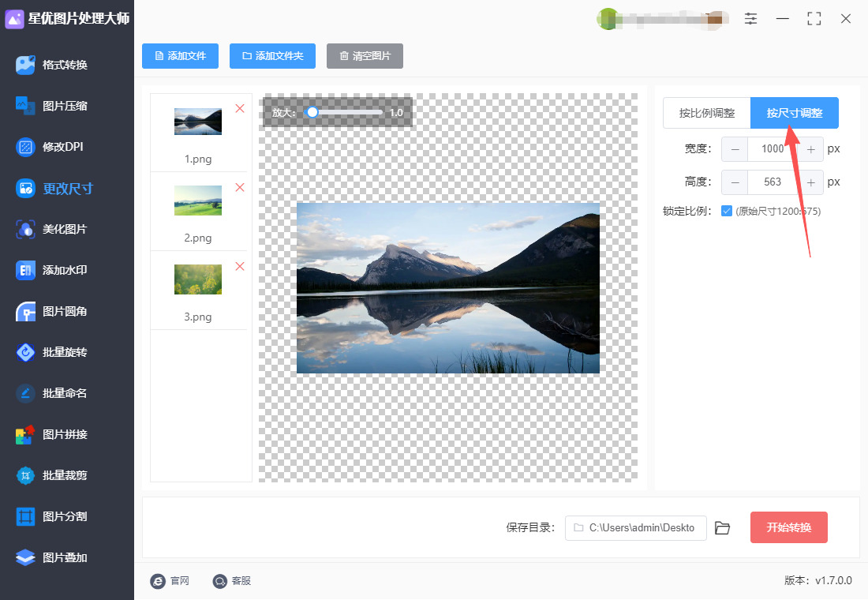The width and height of the screenshot is (868, 600).
Task: Click the 保存目录 label
Action: (x=530, y=528)
